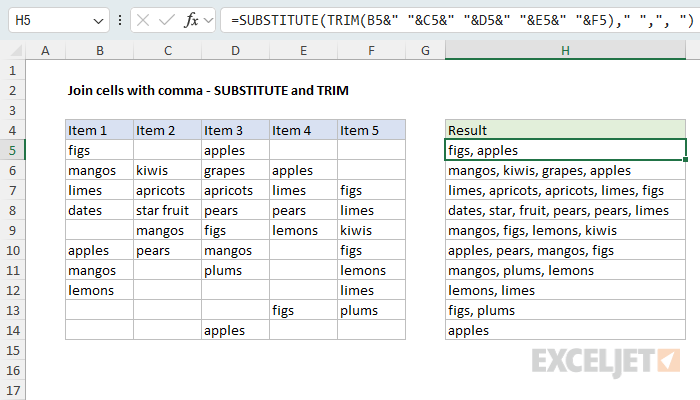The image size is (700, 400).
Task: Click cell C10 containing 'pears'
Action: pyautogui.click(x=167, y=250)
